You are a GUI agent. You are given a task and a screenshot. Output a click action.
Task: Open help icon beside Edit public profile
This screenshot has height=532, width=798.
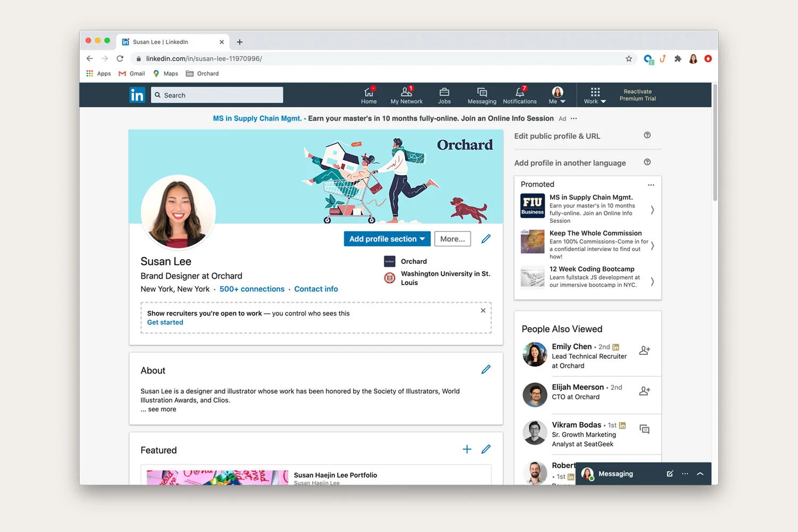(647, 135)
